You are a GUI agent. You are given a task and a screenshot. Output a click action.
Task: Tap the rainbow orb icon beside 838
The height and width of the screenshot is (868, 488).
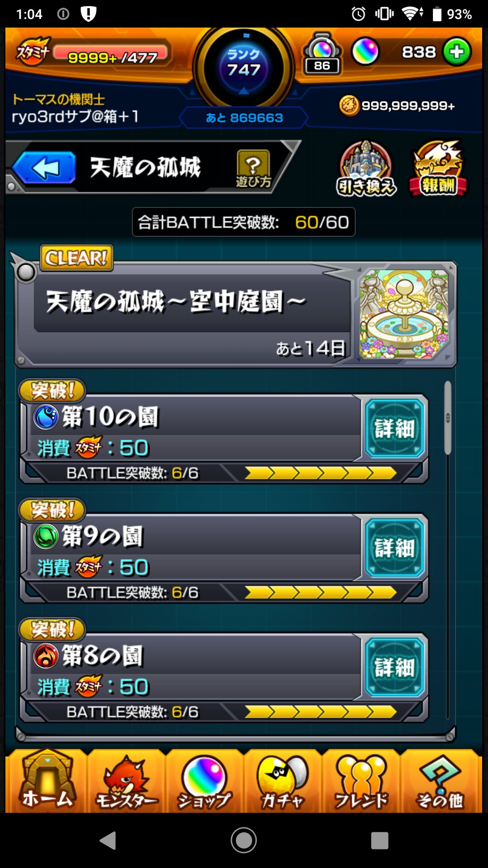coord(365,52)
